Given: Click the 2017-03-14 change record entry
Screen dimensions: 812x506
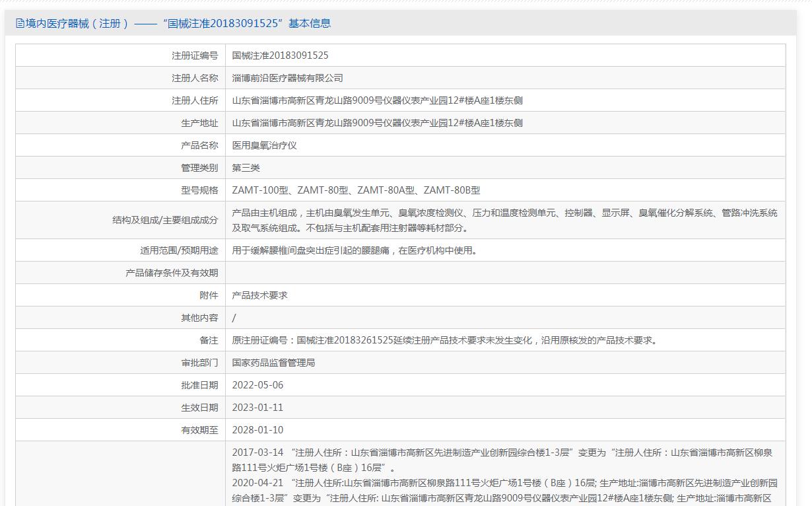Looking at the screenshot, I should (502, 460).
